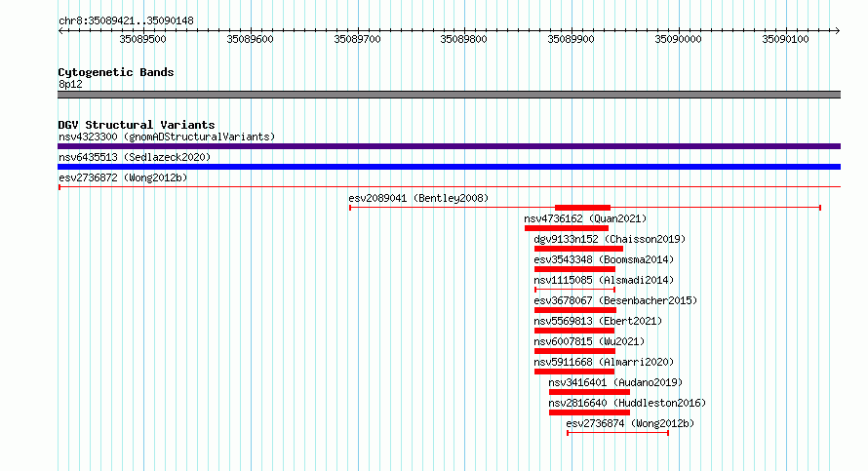The height and width of the screenshot is (471, 868).
Task: Open nsv4736162 Quan2021 variant label
Action: point(585,218)
